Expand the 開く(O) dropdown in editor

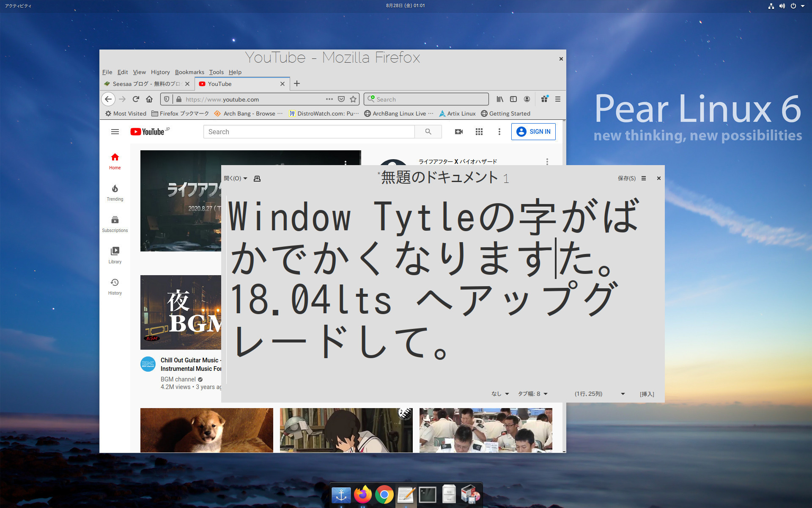tap(236, 178)
